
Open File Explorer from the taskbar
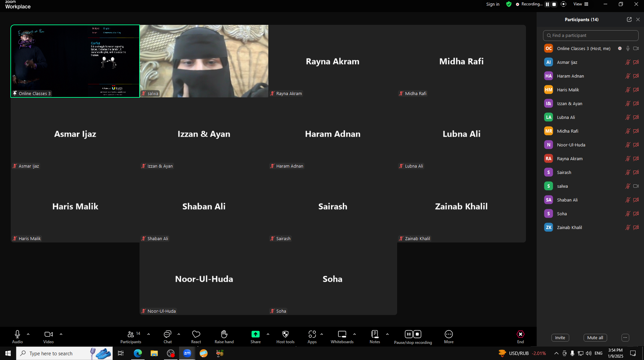pyautogui.click(x=154, y=353)
